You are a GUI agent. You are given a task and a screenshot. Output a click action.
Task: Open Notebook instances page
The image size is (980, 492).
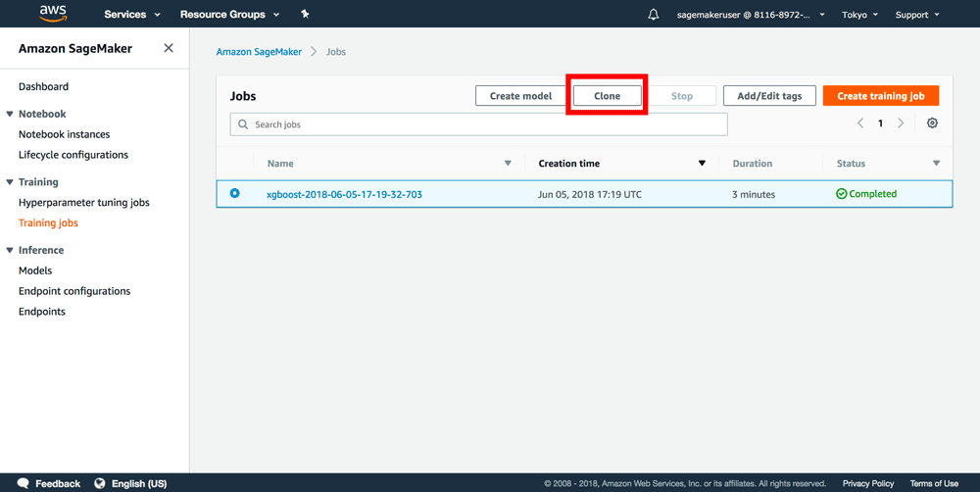(65, 134)
